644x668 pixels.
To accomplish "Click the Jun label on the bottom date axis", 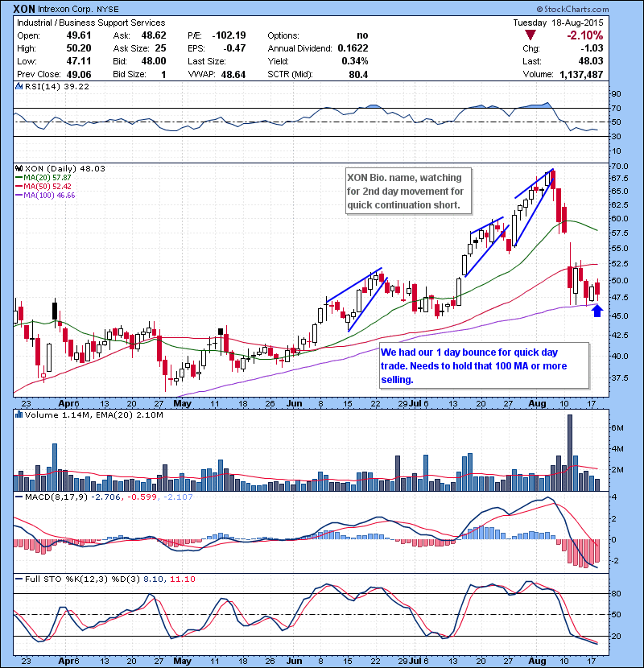I will click(294, 661).
